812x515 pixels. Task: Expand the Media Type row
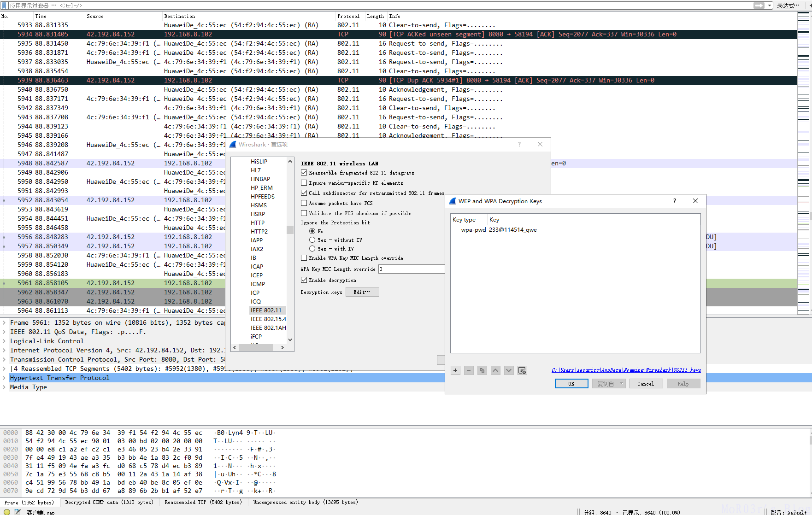tap(4, 387)
